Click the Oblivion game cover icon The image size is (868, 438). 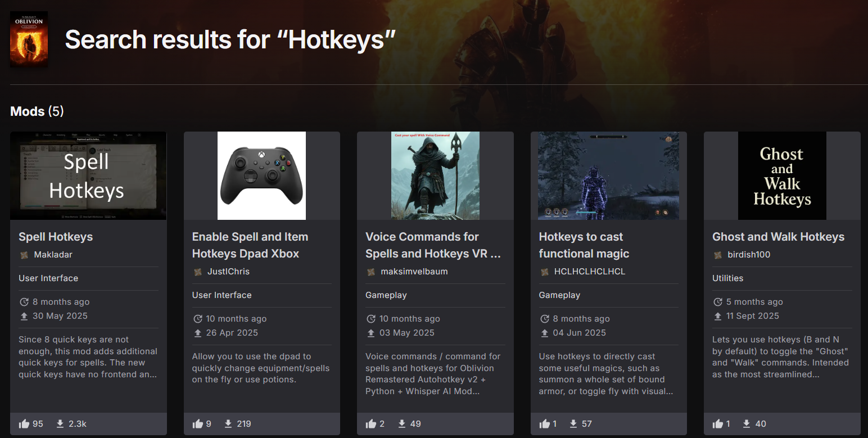point(29,39)
